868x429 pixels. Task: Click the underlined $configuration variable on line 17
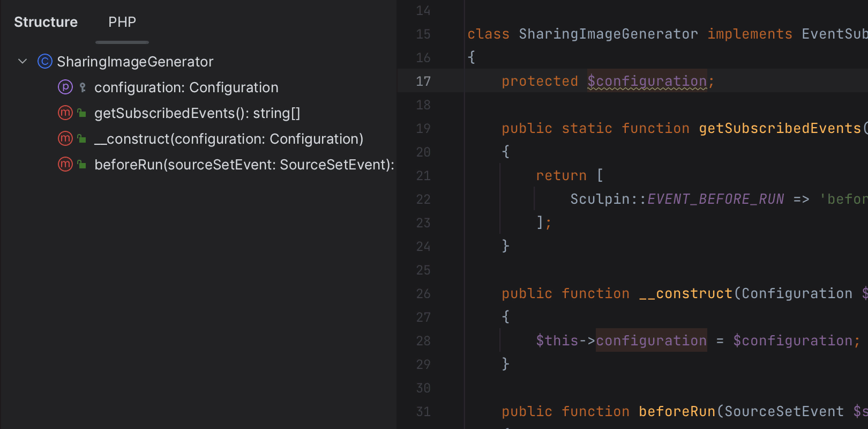pyautogui.click(x=647, y=81)
